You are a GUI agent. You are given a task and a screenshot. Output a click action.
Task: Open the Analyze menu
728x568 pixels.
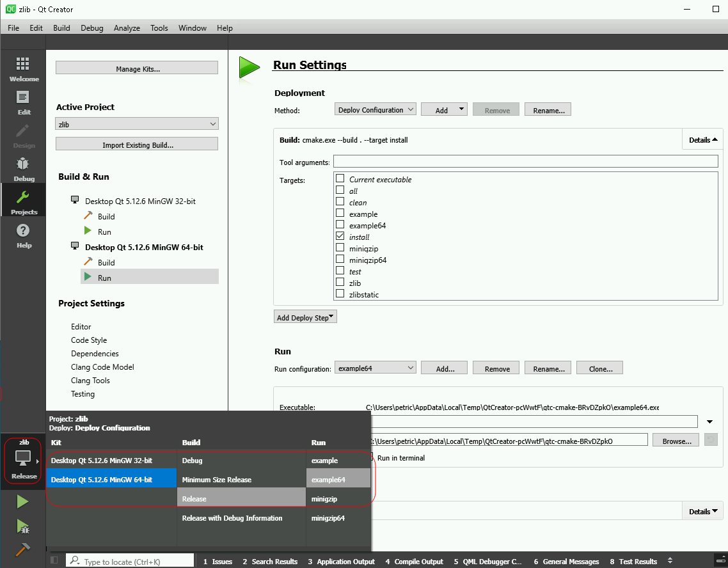point(127,28)
